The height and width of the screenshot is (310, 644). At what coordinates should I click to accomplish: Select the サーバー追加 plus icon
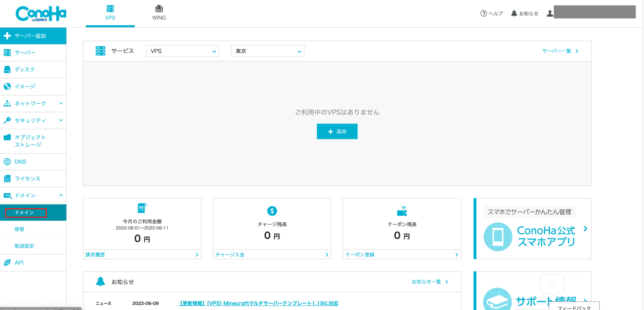[7, 36]
